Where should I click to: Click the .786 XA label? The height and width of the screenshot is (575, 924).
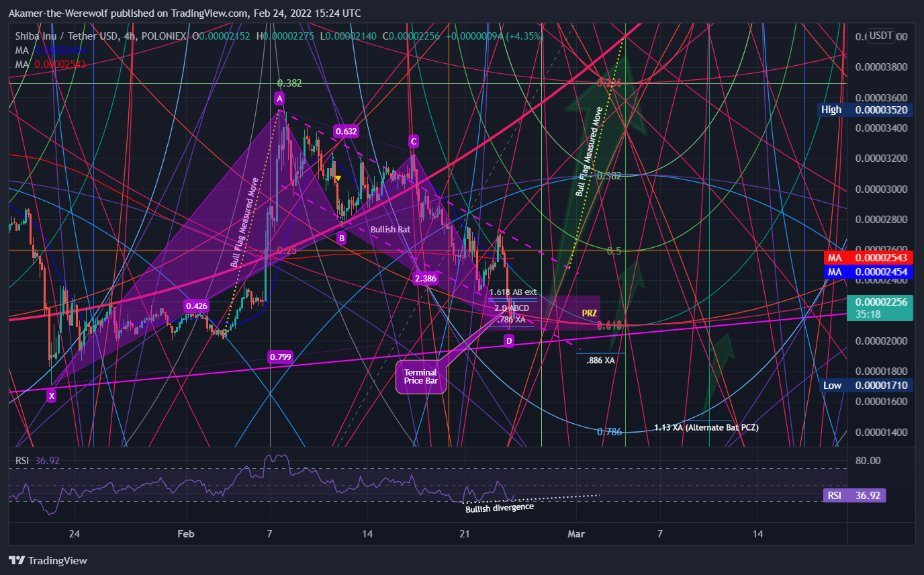coord(511,319)
